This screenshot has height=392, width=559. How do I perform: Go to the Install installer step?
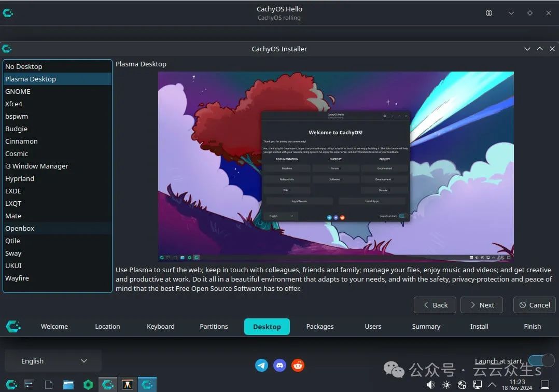click(x=479, y=327)
